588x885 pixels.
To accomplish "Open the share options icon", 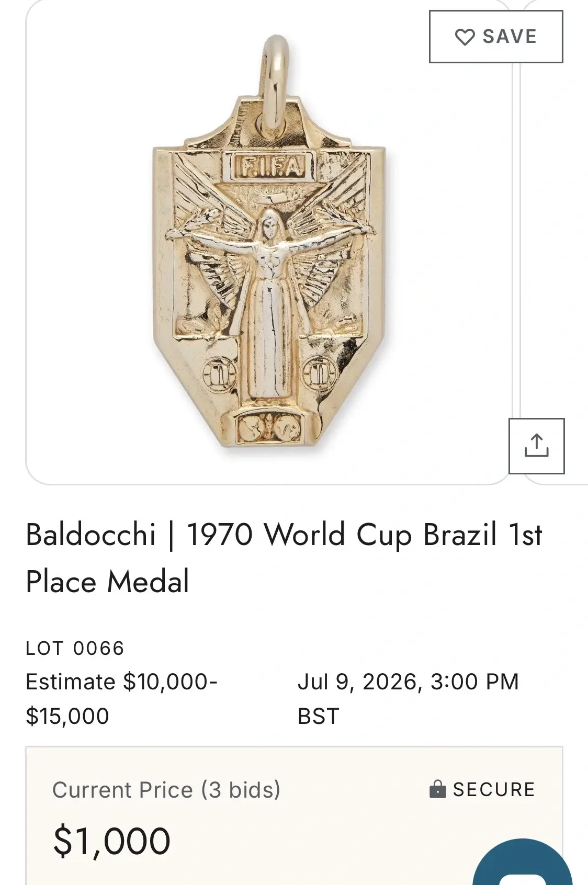I will coord(537,446).
